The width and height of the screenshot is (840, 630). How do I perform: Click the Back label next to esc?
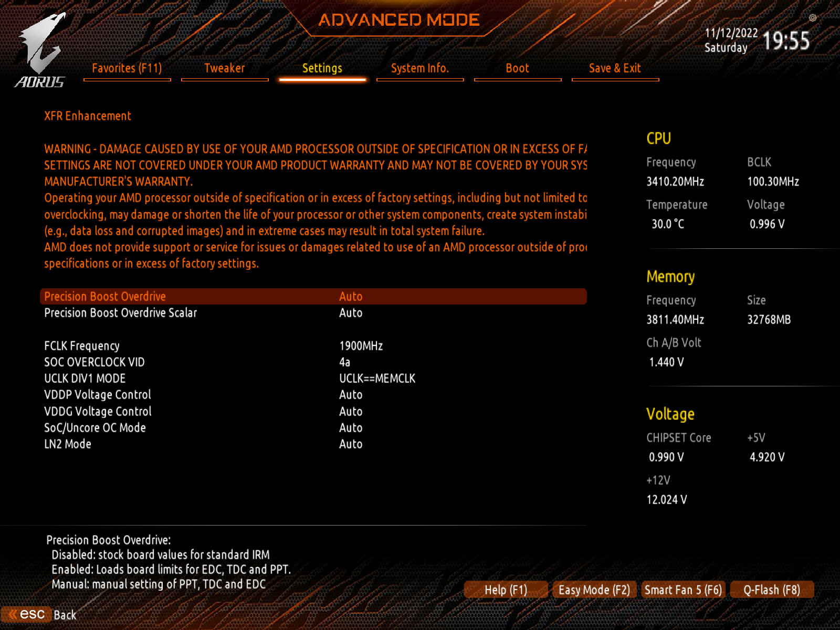(x=65, y=615)
